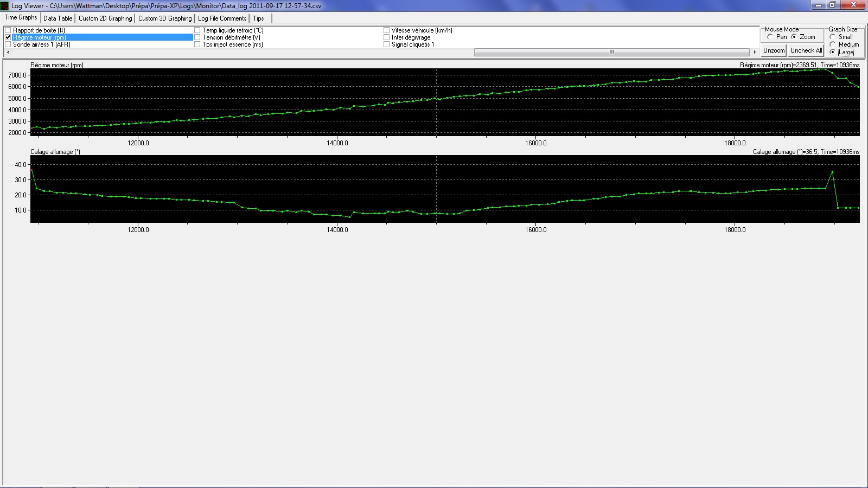The height and width of the screenshot is (488, 868).
Task: Click the Log Viewer app icon in title bar
Action: point(4,5)
